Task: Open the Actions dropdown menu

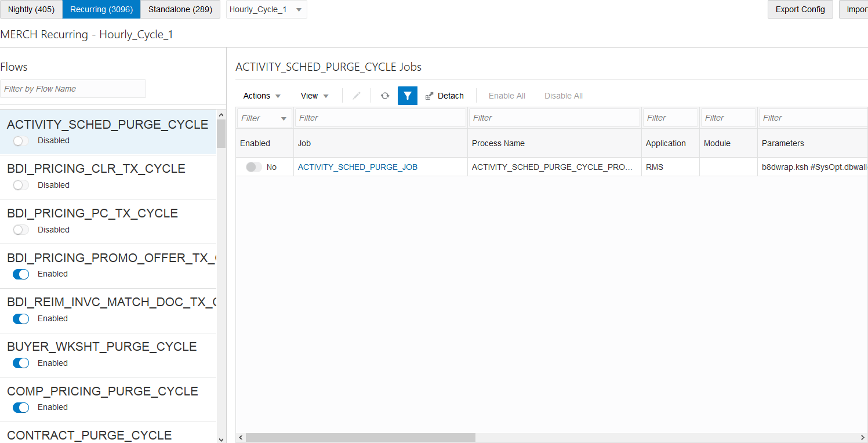Action: [262, 96]
